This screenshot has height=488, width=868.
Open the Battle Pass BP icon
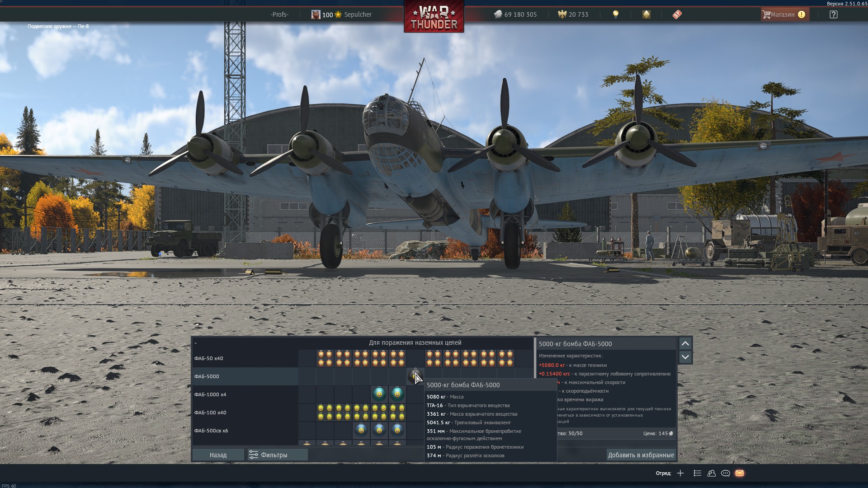click(677, 14)
